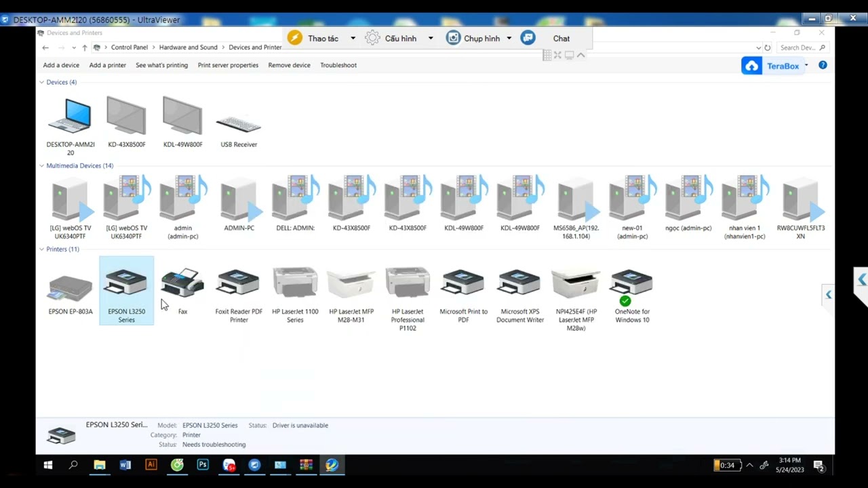Viewport: 868px width, 488px height.
Task: Click See what's printing
Action: (x=162, y=65)
